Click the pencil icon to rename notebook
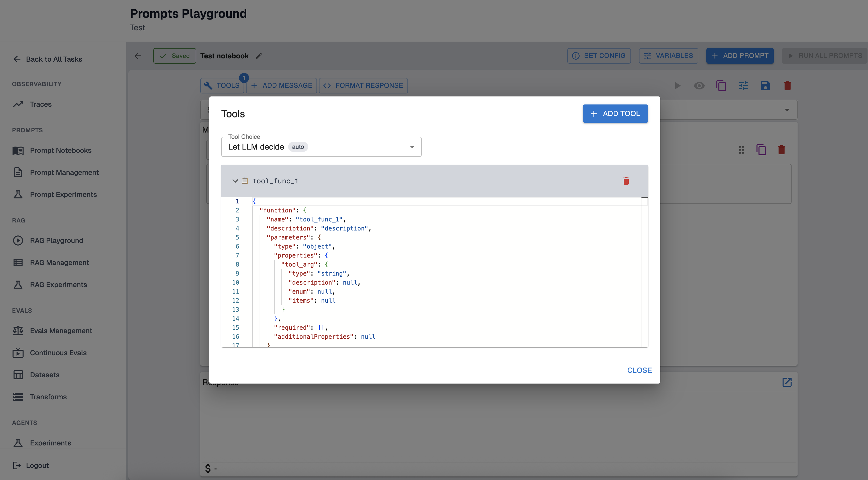868x480 pixels. point(259,56)
